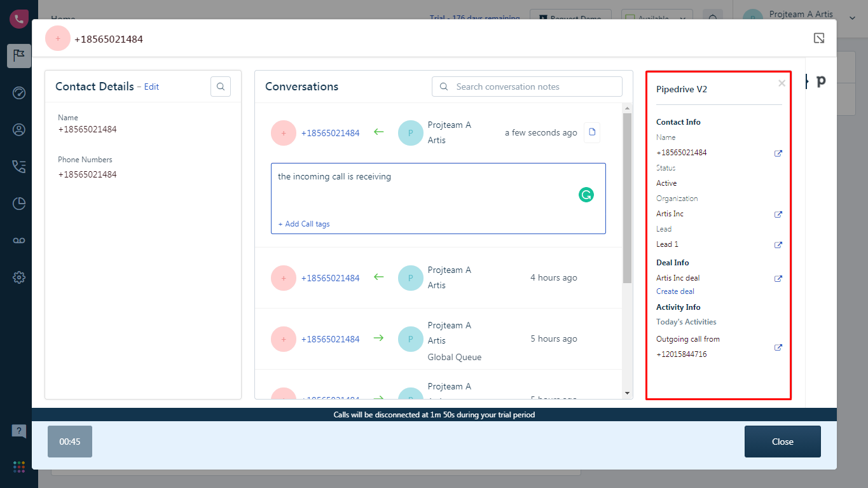The image size is (868, 488).
Task: Select 'a few seconds ago' timestamp
Action: [541, 132]
